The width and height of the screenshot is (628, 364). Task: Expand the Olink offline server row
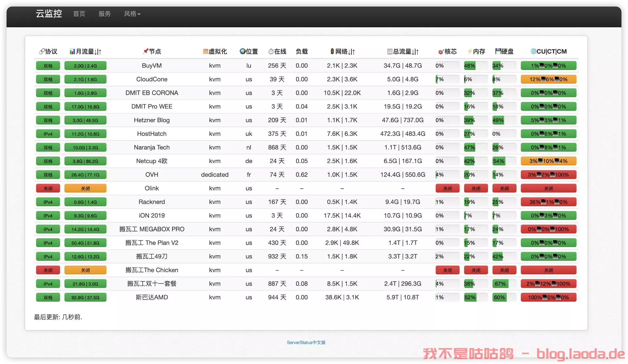152,189
